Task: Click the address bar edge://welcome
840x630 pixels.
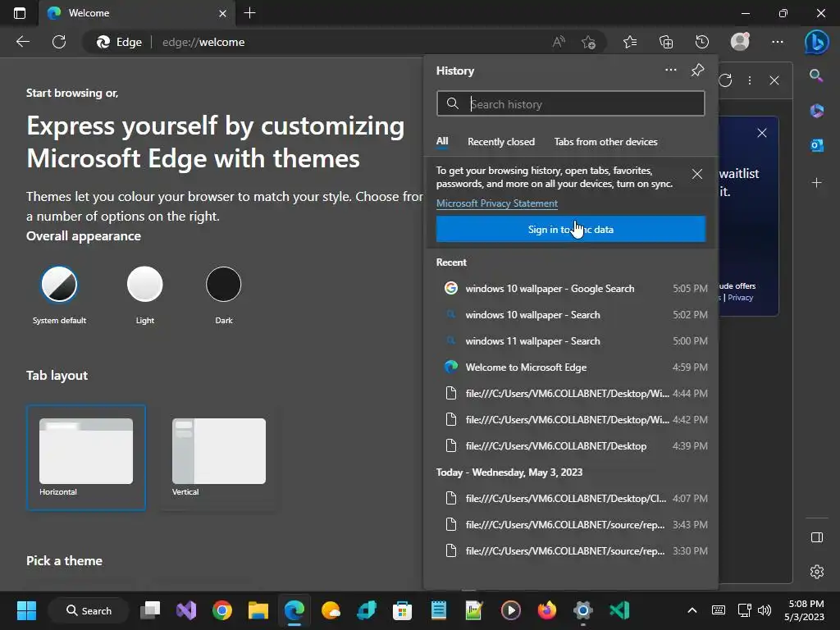Action: point(203,43)
